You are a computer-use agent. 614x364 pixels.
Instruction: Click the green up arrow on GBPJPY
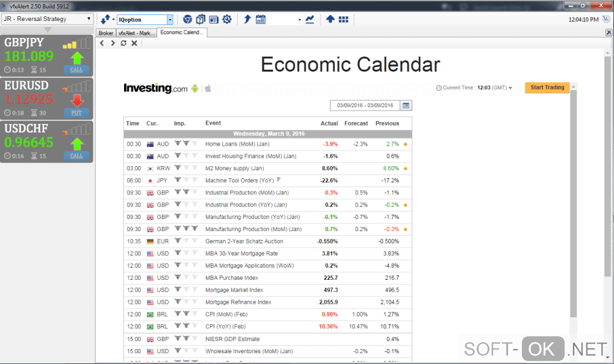point(77,58)
